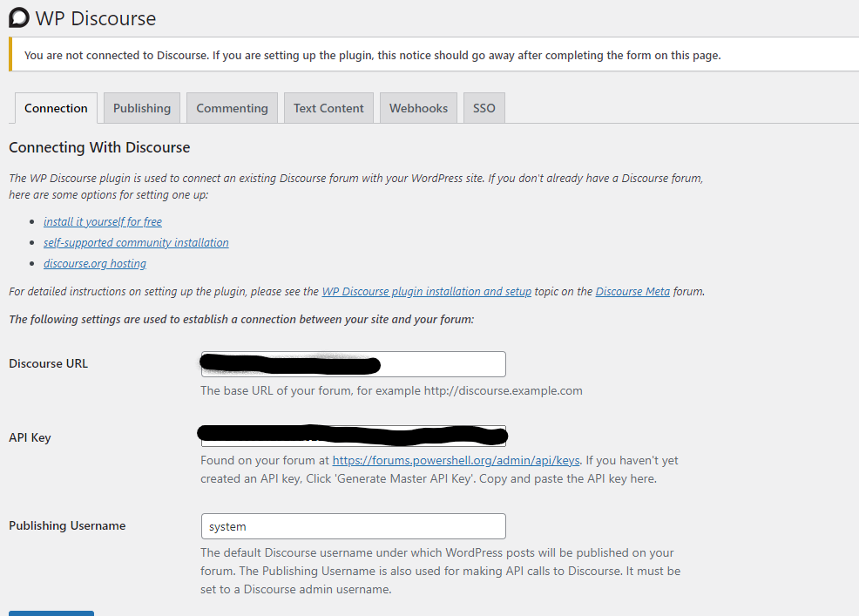Viewport: 859px width, 616px height.
Task: Click the Save button at the form bottom
Action: click(51, 613)
